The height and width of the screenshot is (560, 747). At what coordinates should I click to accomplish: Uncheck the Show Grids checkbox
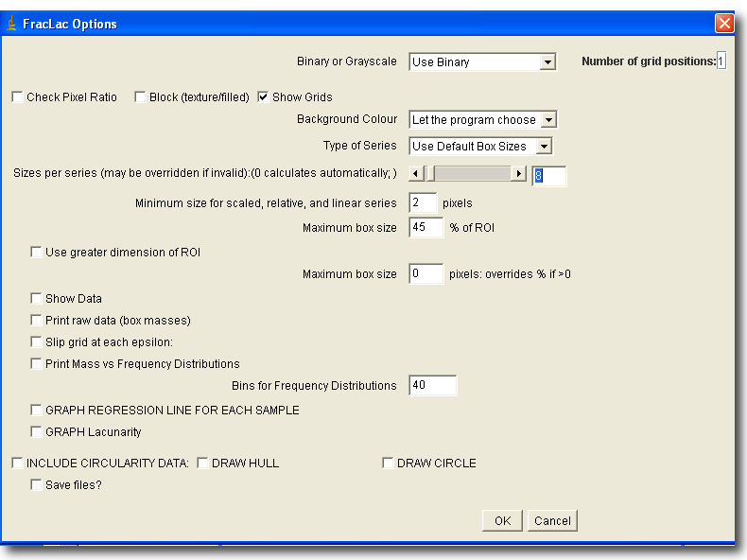click(263, 97)
